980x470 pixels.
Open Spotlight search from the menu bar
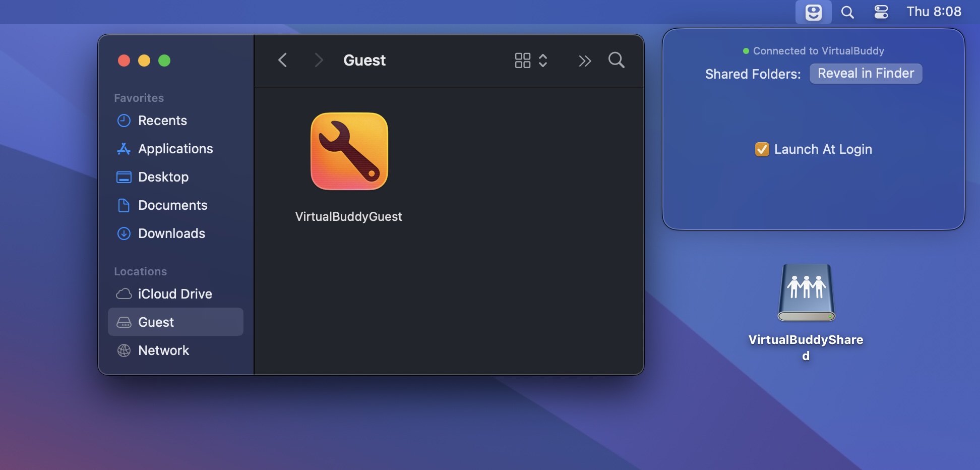pyautogui.click(x=847, y=12)
